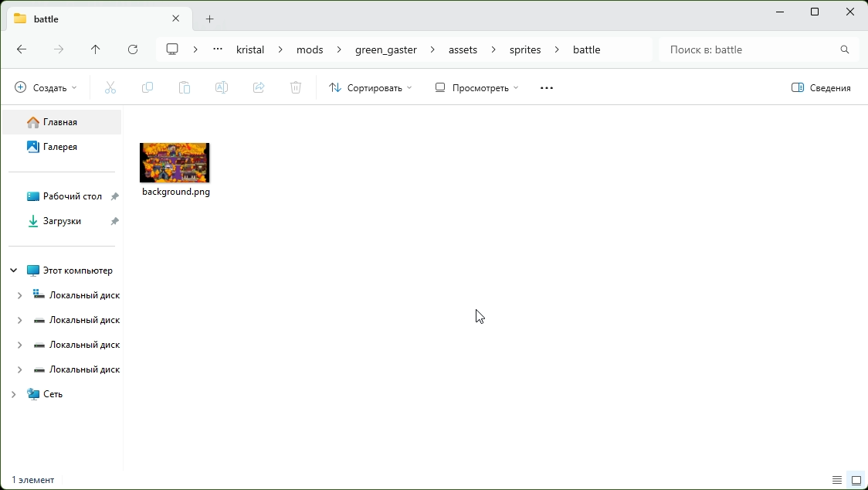Viewport: 868px width, 490px height.
Task: Go up one folder level
Action: click(95, 49)
